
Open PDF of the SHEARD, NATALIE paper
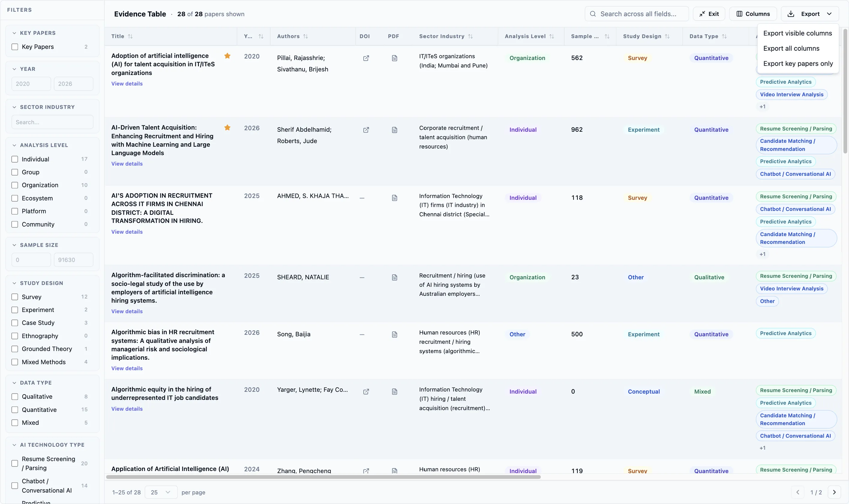pos(394,277)
